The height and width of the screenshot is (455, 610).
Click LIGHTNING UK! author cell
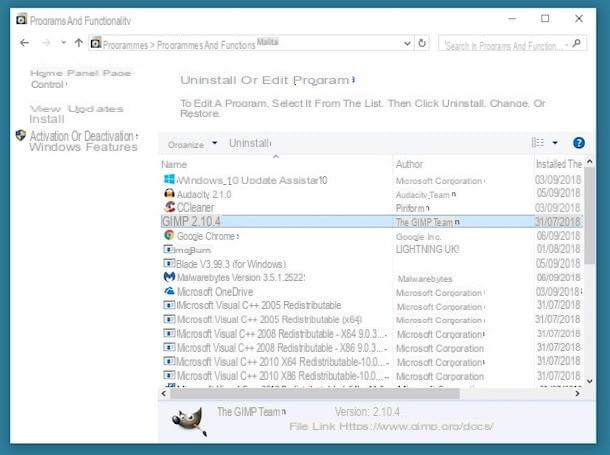[427, 249]
